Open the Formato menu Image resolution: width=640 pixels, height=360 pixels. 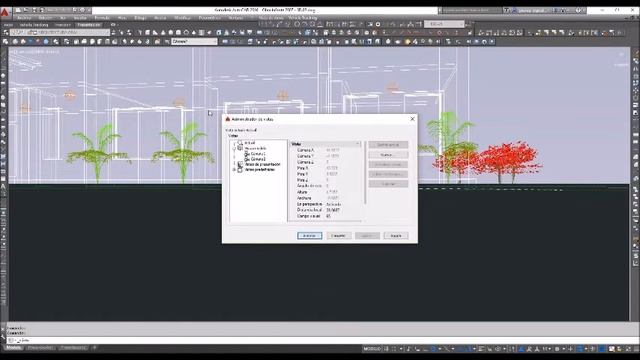(x=102, y=18)
